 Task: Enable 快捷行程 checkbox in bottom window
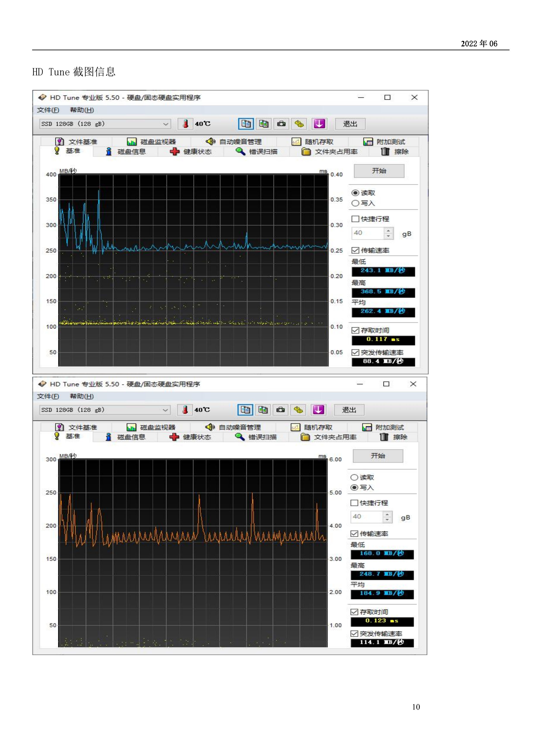click(354, 503)
